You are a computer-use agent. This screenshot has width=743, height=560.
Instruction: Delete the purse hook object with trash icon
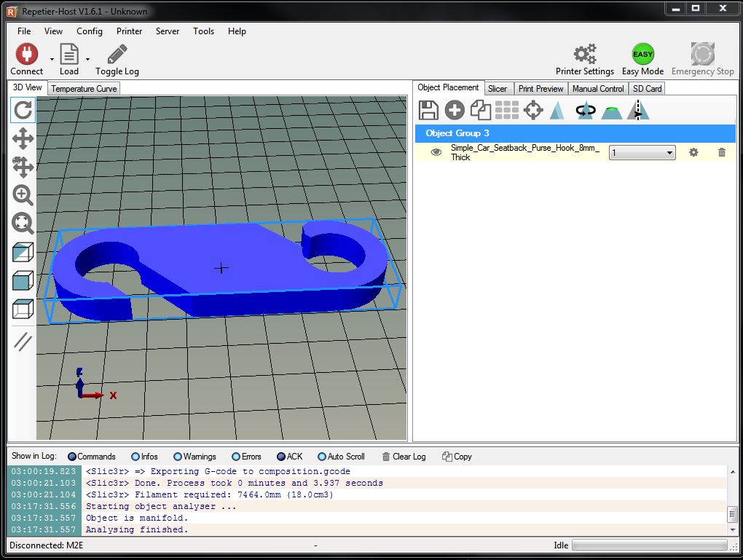tap(721, 152)
